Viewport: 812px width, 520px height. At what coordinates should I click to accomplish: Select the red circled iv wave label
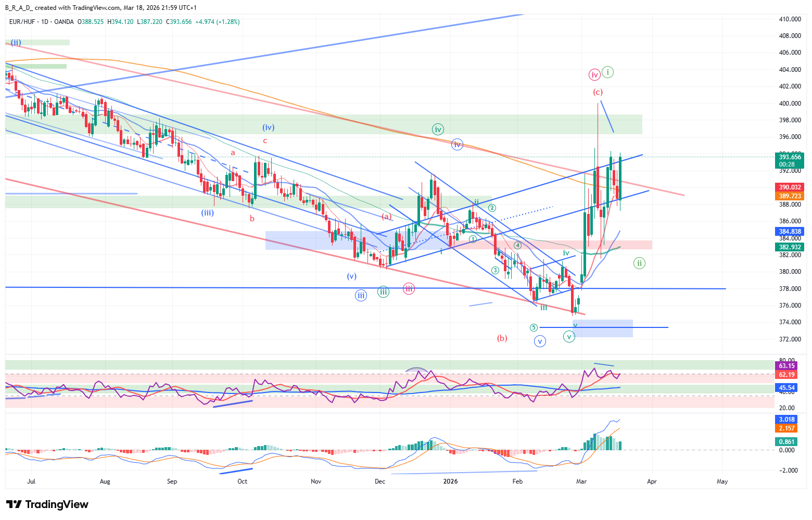(x=594, y=75)
